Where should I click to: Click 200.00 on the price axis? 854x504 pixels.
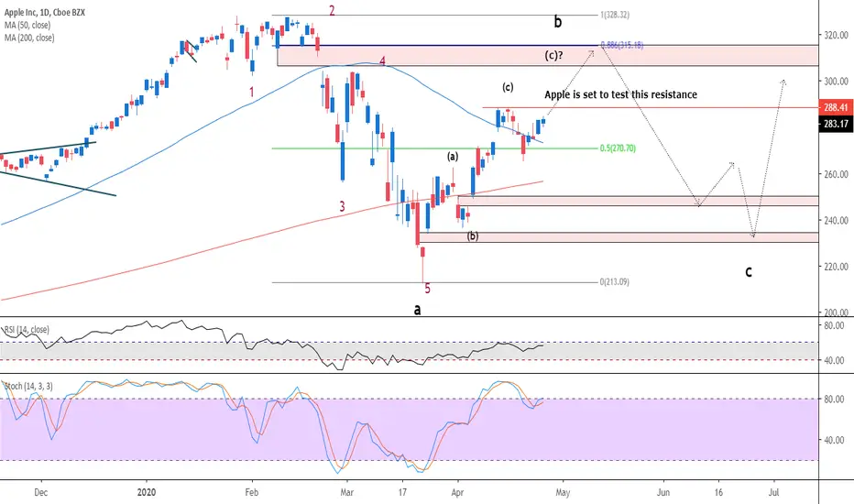[836, 312]
